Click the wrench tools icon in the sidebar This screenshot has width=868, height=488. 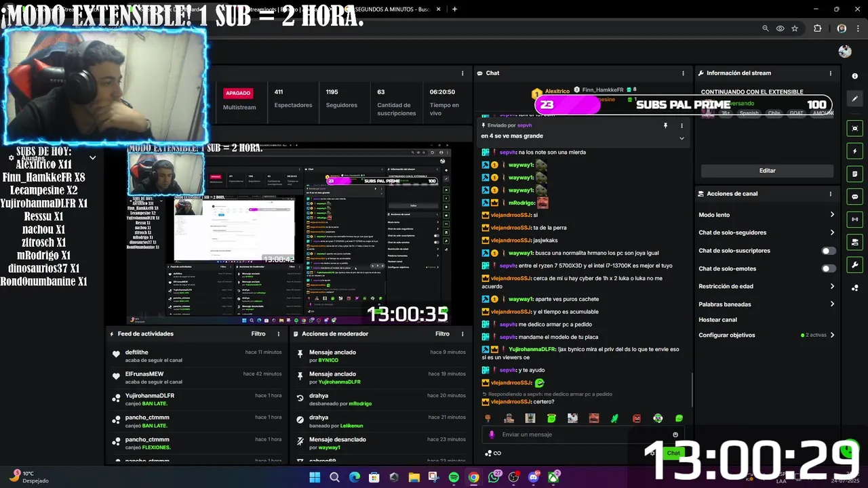pos(854,265)
